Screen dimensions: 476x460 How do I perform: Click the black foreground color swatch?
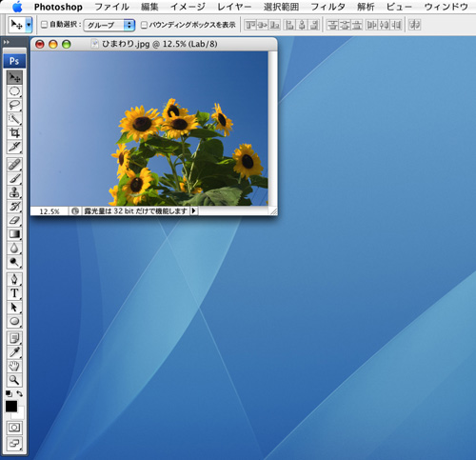[x=11, y=407]
